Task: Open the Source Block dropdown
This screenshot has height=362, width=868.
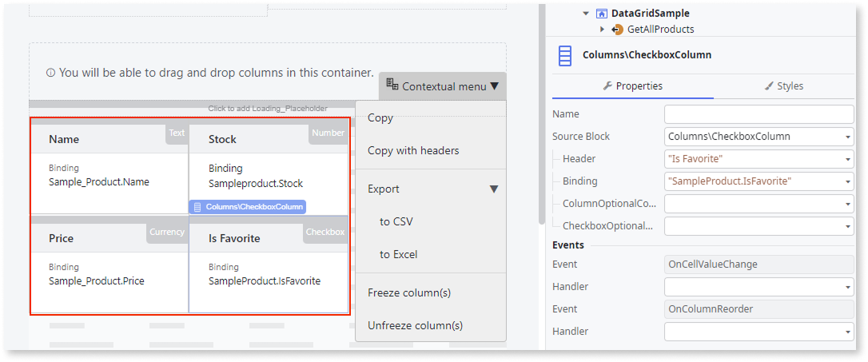Action: pos(849,137)
